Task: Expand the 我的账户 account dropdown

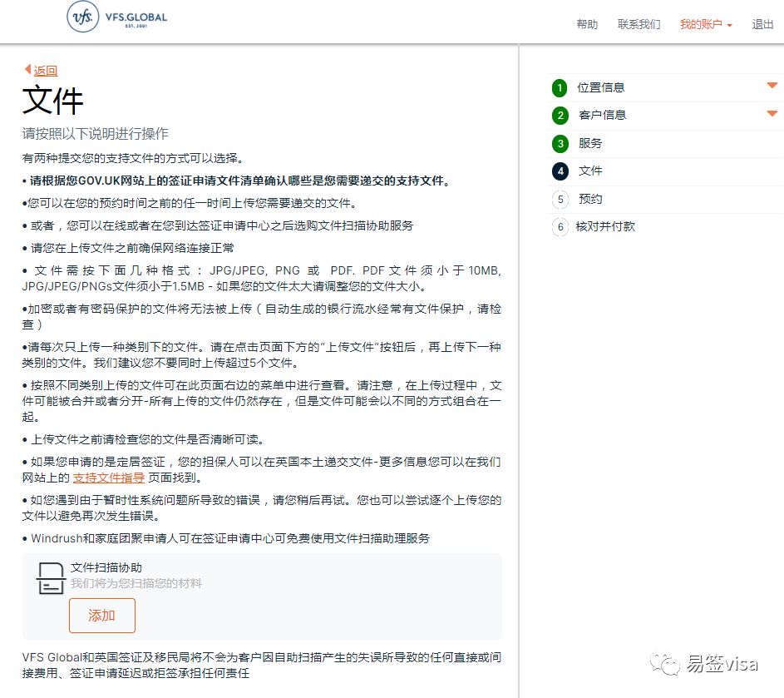Action: [706, 24]
